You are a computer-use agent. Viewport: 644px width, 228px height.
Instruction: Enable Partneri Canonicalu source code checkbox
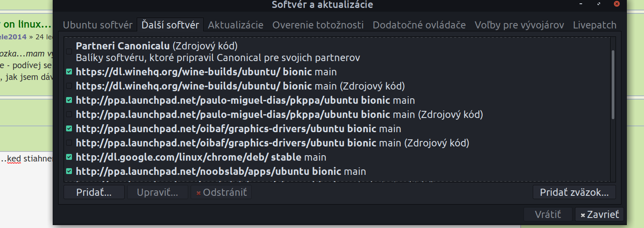coord(69,52)
